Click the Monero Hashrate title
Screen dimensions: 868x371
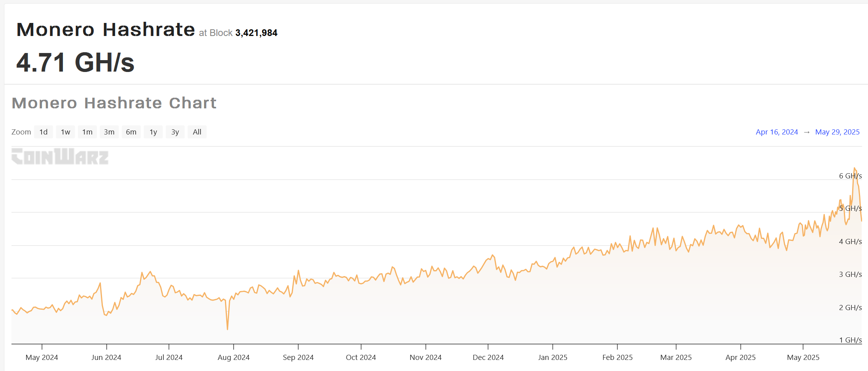[106, 30]
